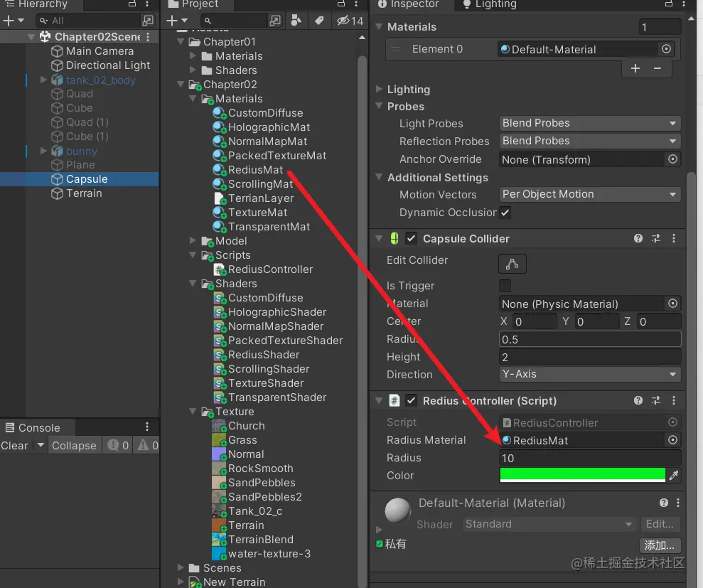The width and height of the screenshot is (703, 588).
Task: Collapse Additional Settings section
Action: pos(379,177)
